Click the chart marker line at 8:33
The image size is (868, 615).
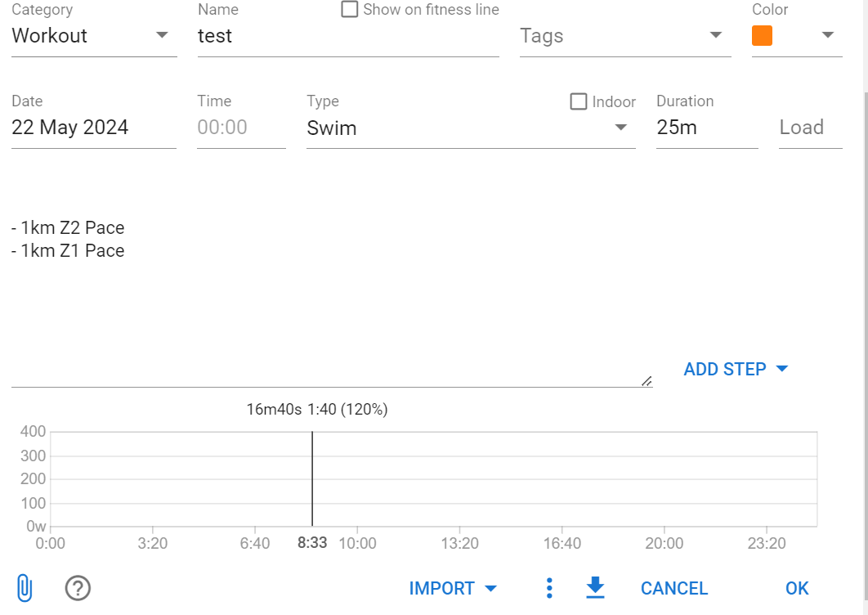[312, 478]
